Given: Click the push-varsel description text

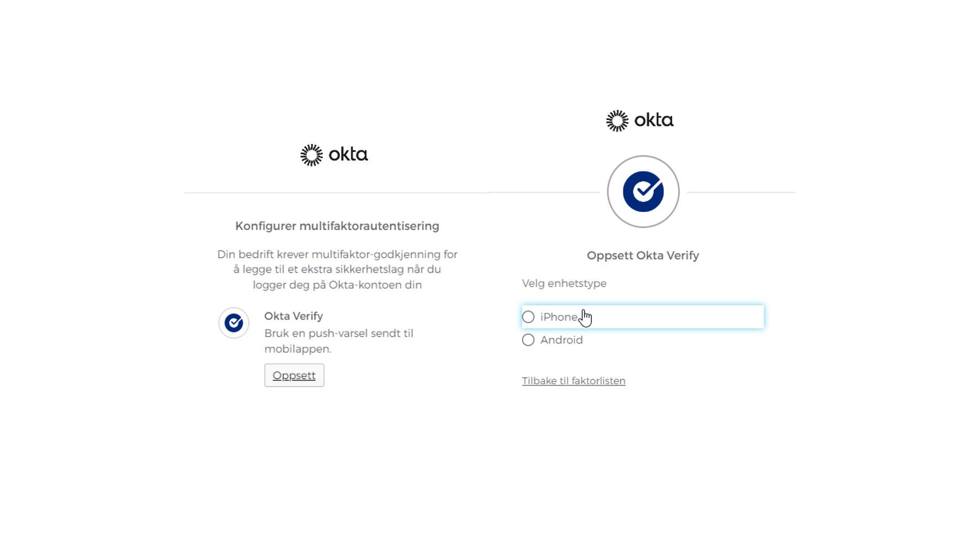Looking at the screenshot, I should (x=338, y=341).
